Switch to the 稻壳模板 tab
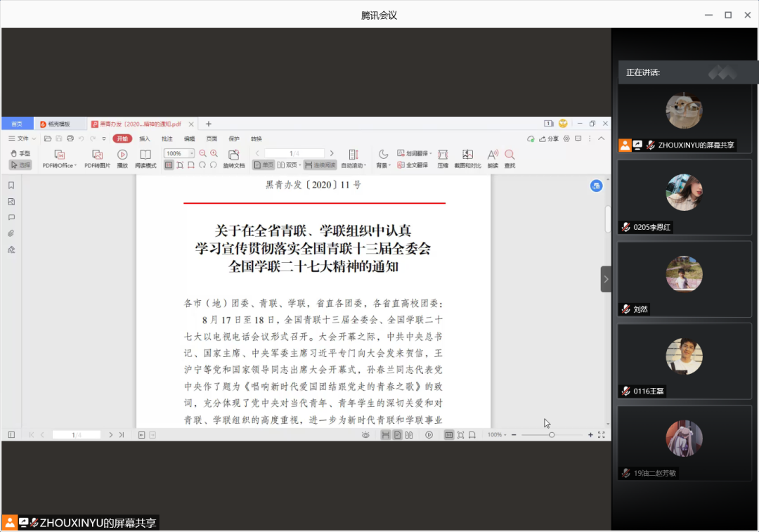Screen dimensions: 759x532 point(59,124)
